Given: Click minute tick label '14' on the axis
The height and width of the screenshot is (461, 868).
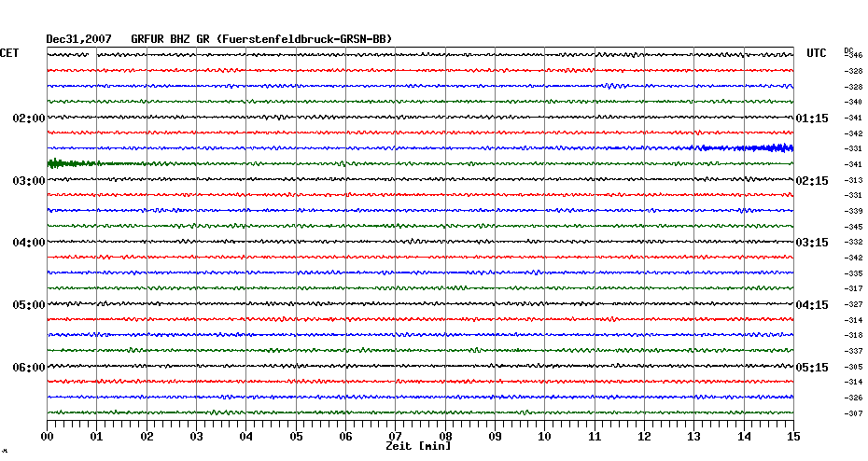Looking at the screenshot, I should coord(744,437).
